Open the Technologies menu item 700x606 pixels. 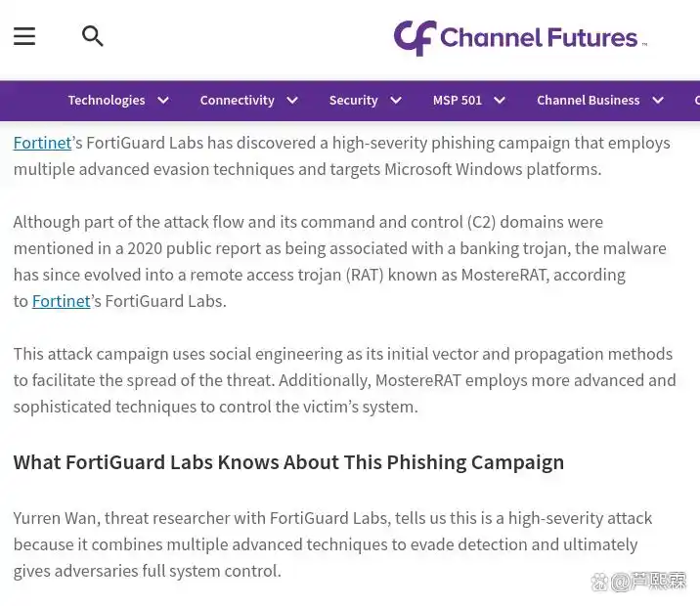pyautogui.click(x=107, y=101)
